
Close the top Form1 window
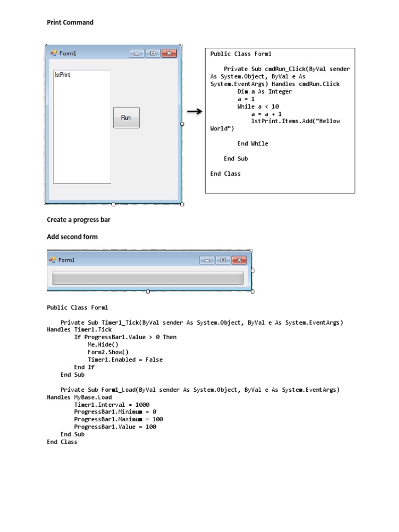[x=169, y=54]
